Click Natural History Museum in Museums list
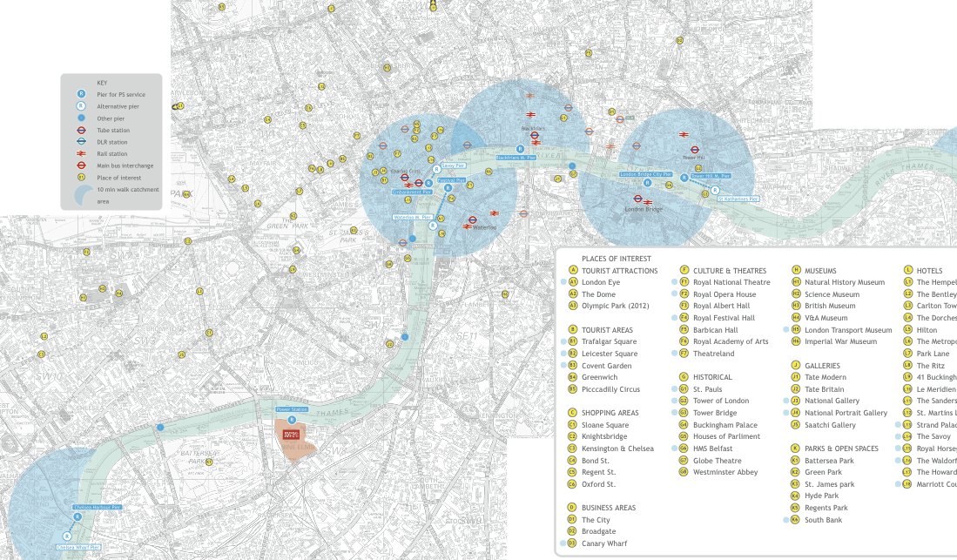Image resolution: width=957 pixels, height=560 pixels. (844, 282)
